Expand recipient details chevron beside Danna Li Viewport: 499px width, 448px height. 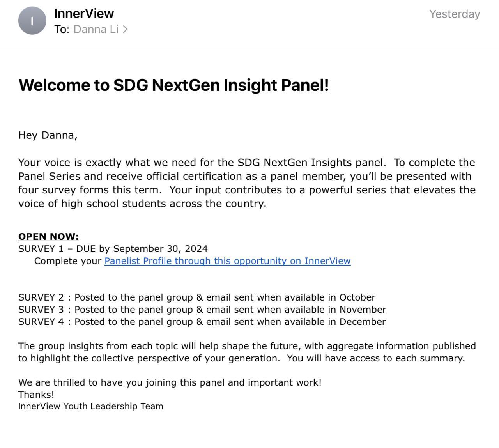click(x=125, y=29)
